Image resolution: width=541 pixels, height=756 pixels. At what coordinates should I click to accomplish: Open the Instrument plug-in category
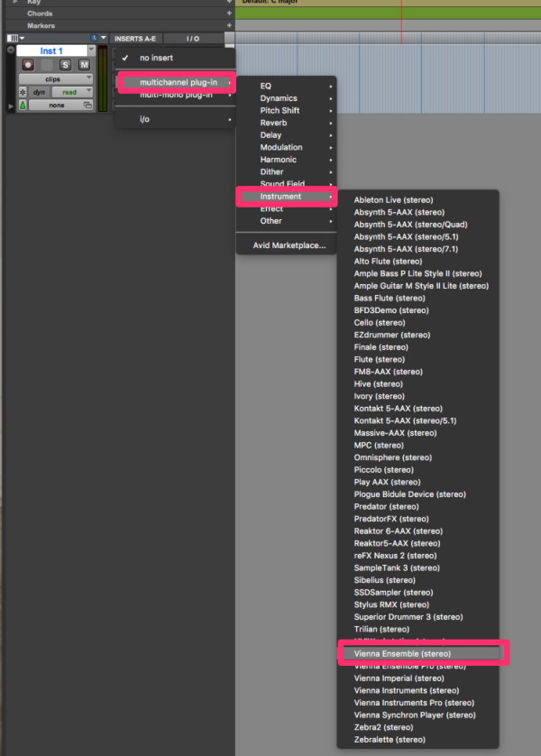(286, 197)
